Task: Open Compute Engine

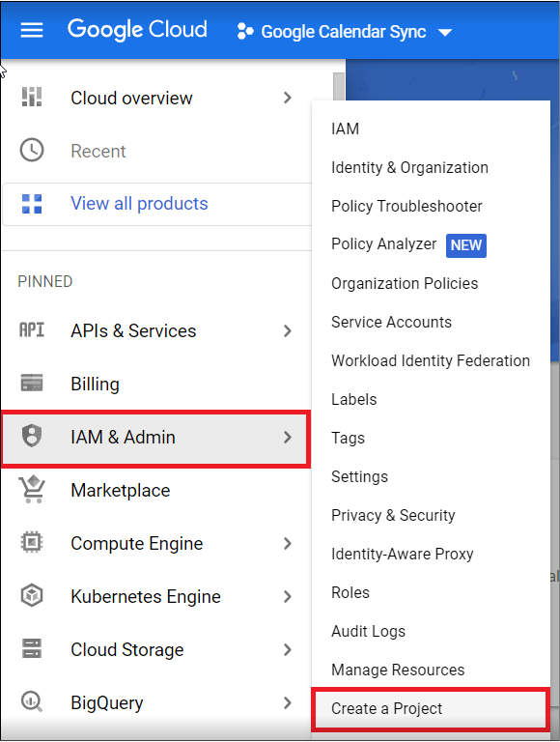Action: [x=137, y=544]
